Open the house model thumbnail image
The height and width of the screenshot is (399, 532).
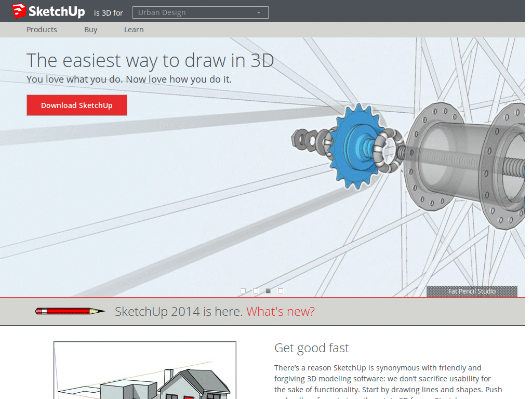145,370
